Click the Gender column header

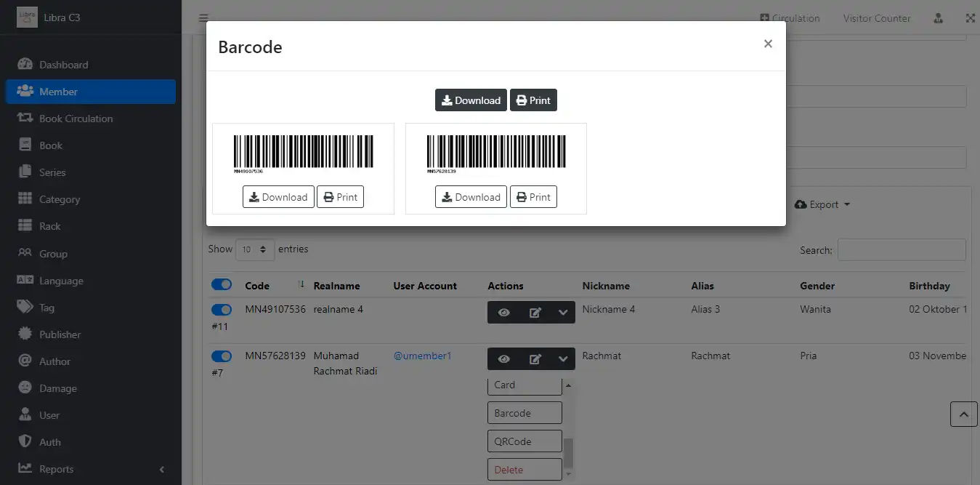coord(817,286)
